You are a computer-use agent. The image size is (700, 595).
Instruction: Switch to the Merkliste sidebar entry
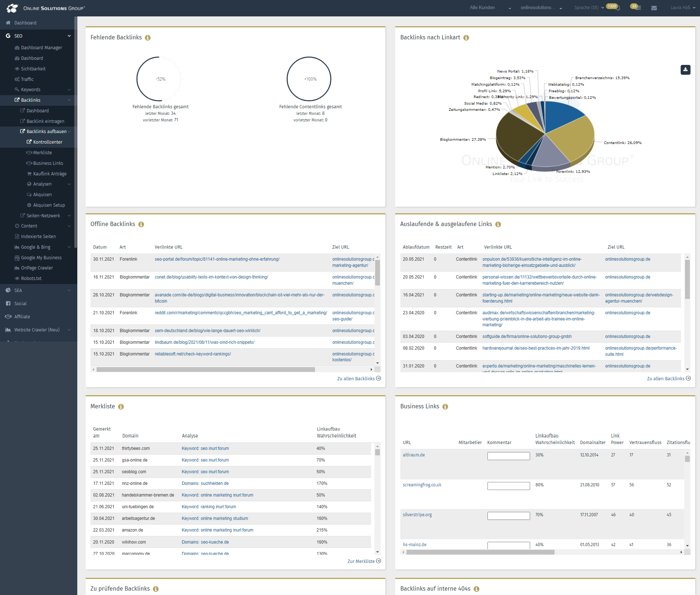(x=42, y=152)
